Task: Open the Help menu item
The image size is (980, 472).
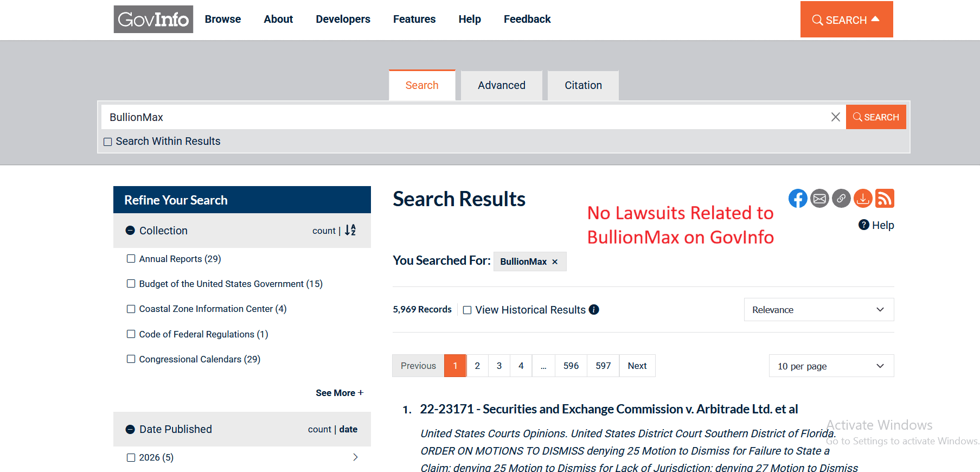Action: pos(470,19)
